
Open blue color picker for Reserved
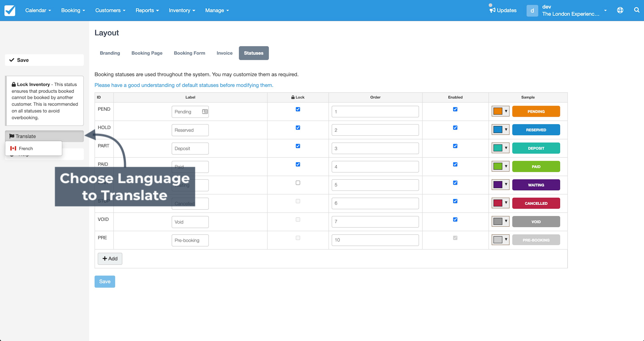pyautogui.click(x=501, y=129)
